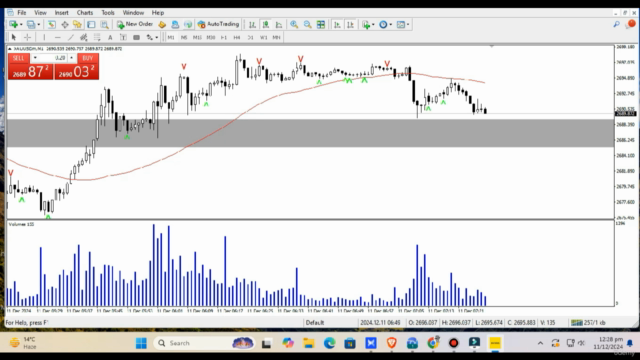
Task: Click the red SELL price button
Action: 30,71
